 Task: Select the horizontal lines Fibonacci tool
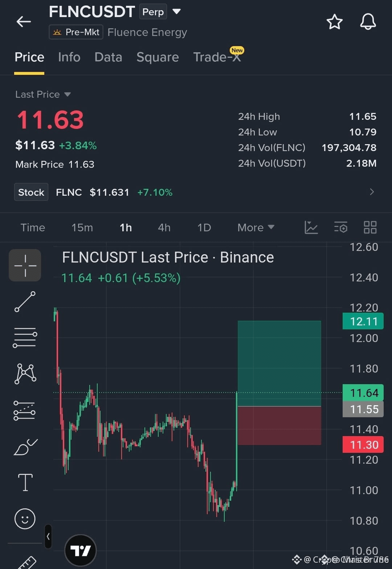(25, 337)
